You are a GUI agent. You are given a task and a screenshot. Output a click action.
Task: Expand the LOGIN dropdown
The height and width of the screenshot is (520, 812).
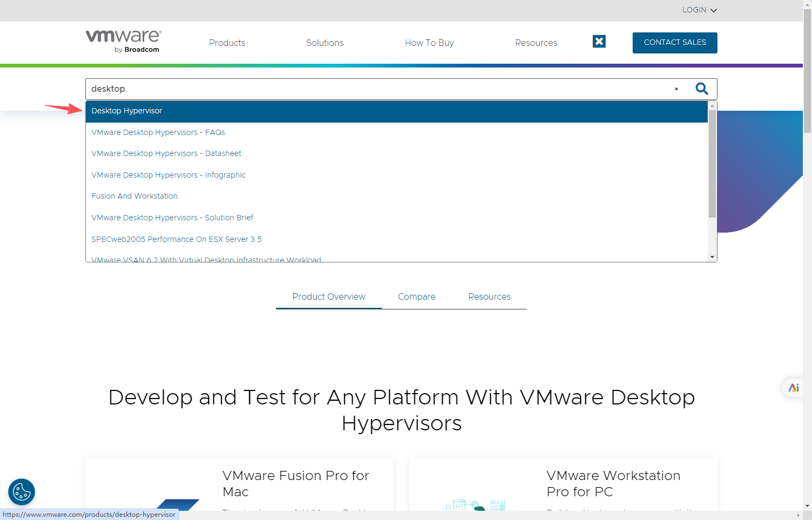tap(700, 10)
